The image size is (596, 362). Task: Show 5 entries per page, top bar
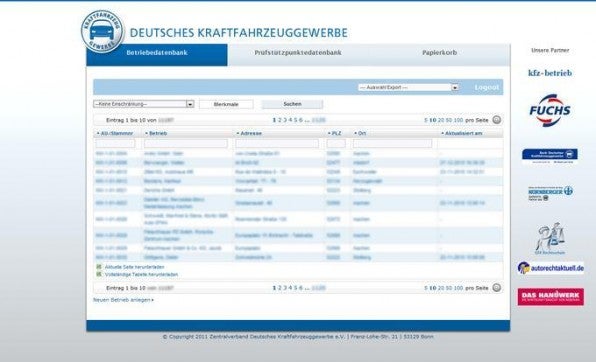tap(426, 120)
